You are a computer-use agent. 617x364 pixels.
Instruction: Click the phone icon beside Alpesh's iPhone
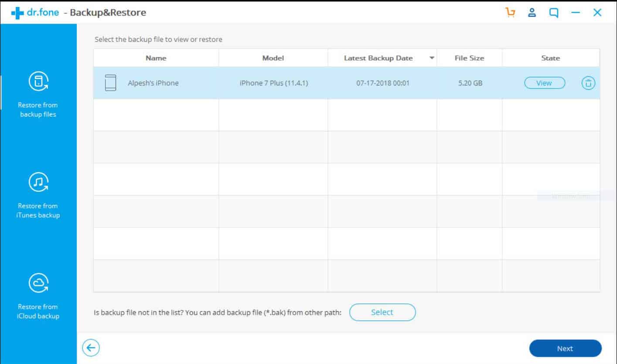[111, 83]
